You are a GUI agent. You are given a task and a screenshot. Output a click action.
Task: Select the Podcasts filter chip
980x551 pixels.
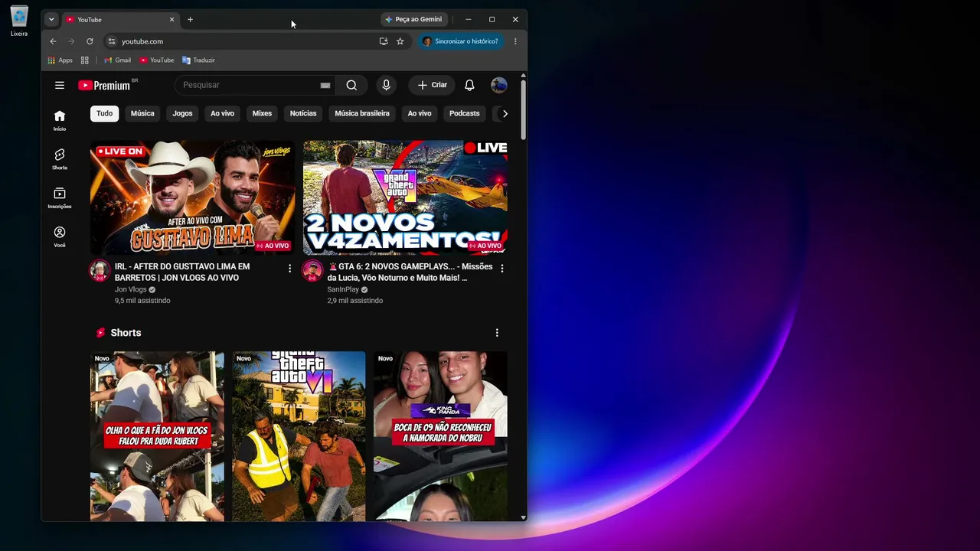coord(465,113)
